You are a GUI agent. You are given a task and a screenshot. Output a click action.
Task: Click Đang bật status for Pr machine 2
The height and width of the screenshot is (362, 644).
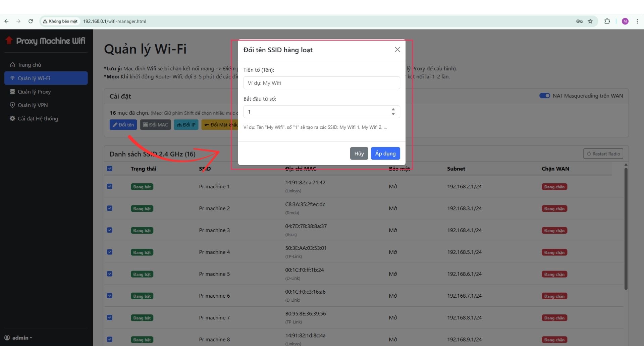(142, 208)
